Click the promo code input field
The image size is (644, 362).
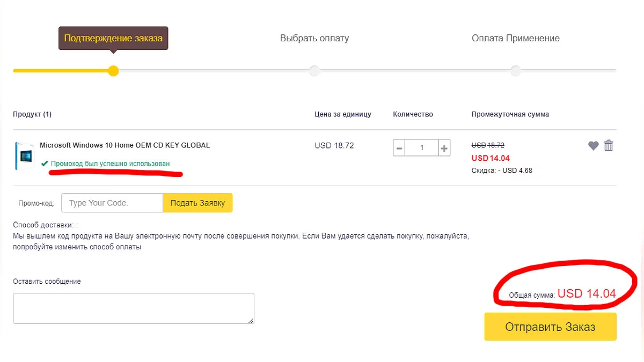pos(112,203)
